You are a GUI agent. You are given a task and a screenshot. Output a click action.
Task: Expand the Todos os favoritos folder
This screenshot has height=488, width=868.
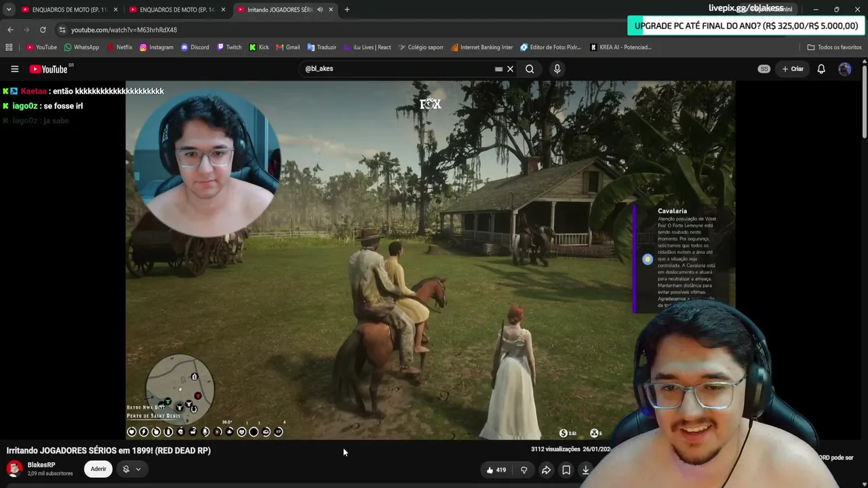point(834,47)
